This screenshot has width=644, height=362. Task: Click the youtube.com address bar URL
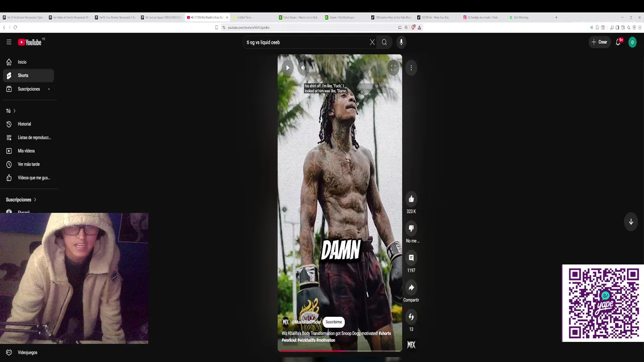249,27
